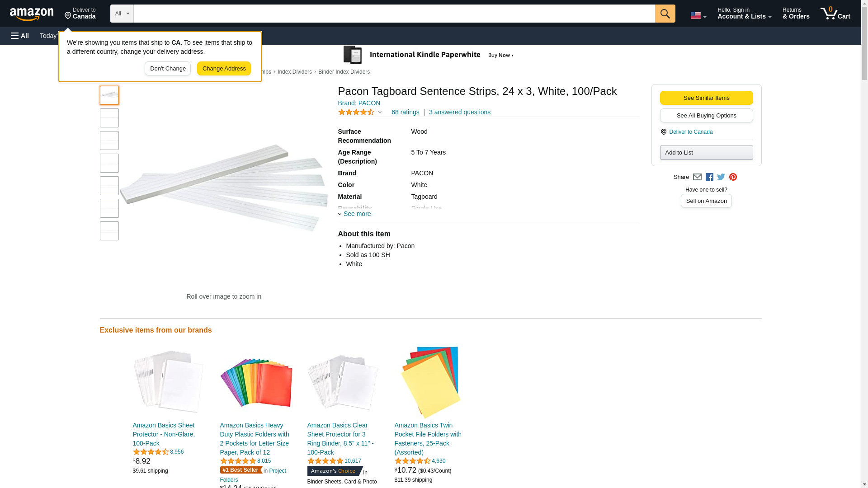Share product on Twitter

721,177
